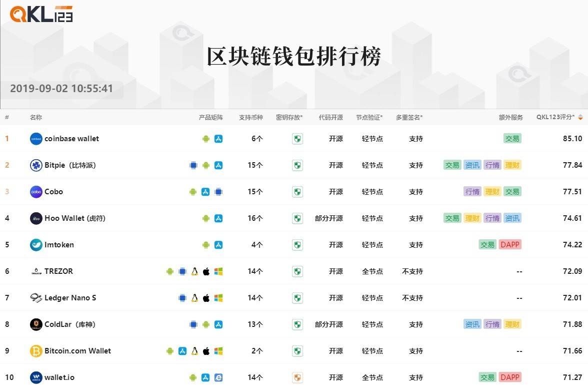
Task: Sort by the QKL123 score arrows
Action: 580,118
